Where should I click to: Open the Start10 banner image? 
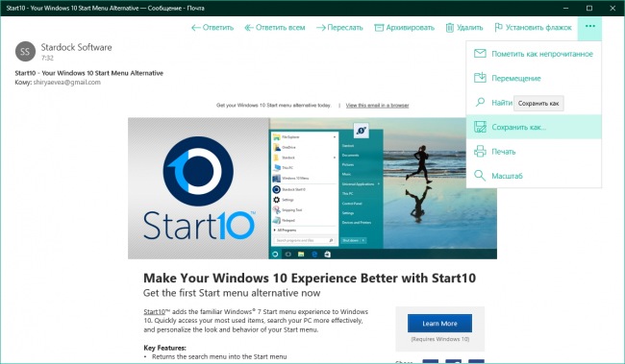312,188
